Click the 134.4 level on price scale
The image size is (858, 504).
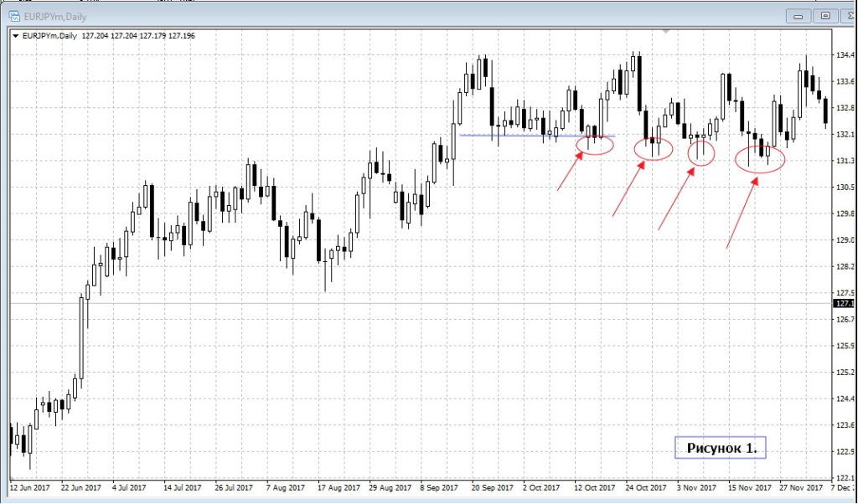[x=844, y=56]
